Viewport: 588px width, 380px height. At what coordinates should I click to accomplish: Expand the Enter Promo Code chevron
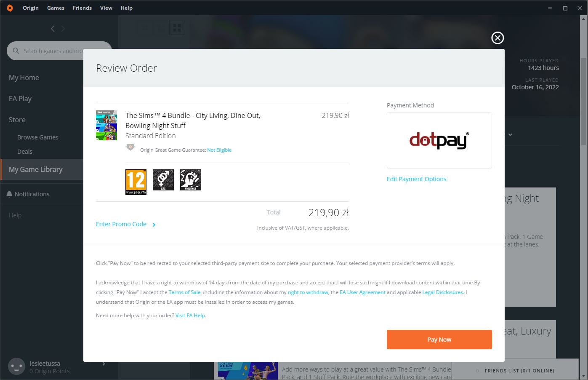[x=154, y=225]
